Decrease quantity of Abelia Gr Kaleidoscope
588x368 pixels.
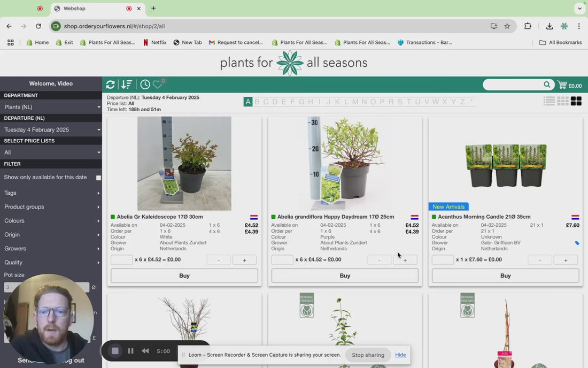tap(219, 260)
